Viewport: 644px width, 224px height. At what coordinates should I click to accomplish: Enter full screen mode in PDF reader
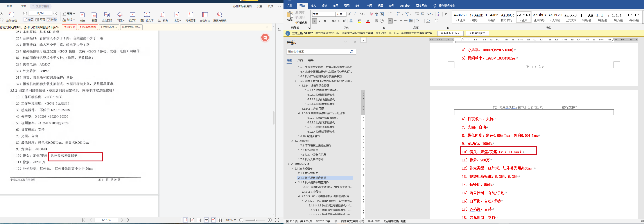tap(277, 220)
